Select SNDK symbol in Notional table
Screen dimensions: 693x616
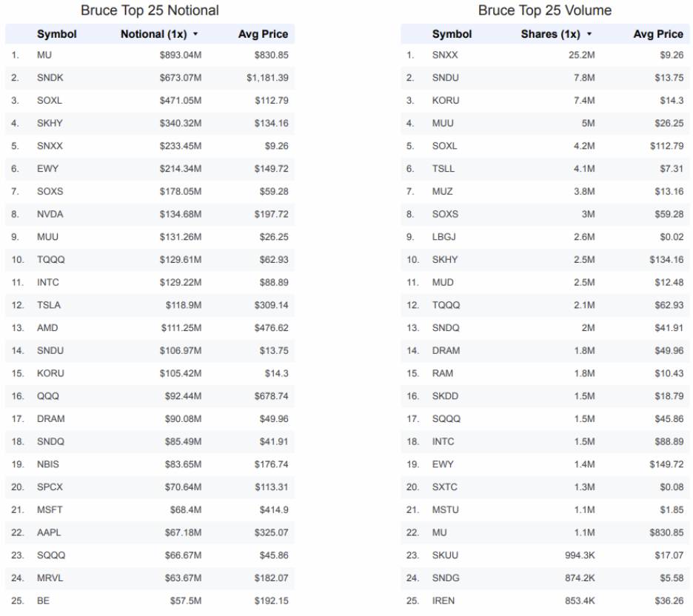[50, 78]
